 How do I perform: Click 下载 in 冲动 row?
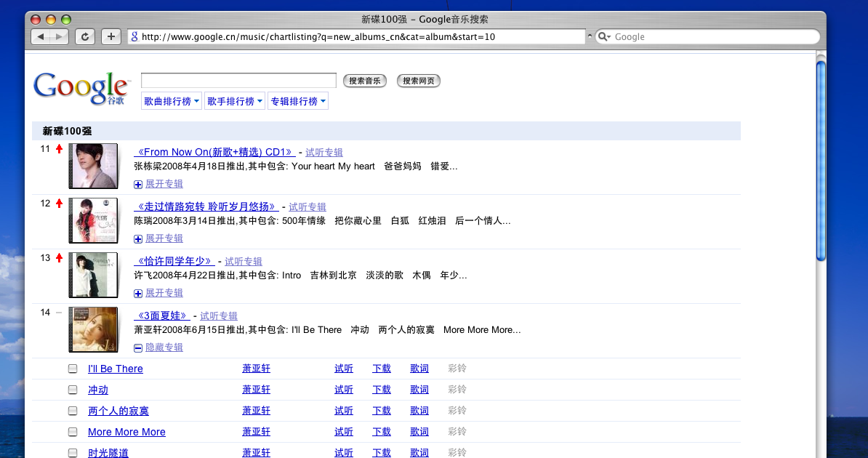pos(382,390)
